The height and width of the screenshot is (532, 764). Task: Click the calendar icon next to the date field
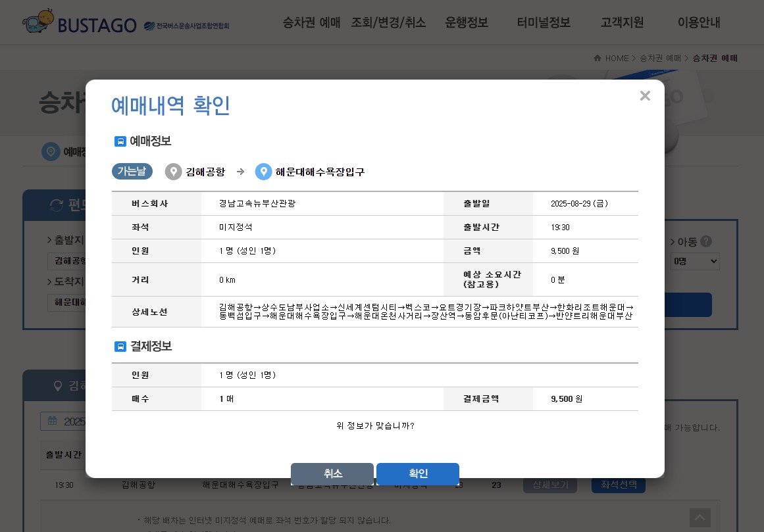53,422
